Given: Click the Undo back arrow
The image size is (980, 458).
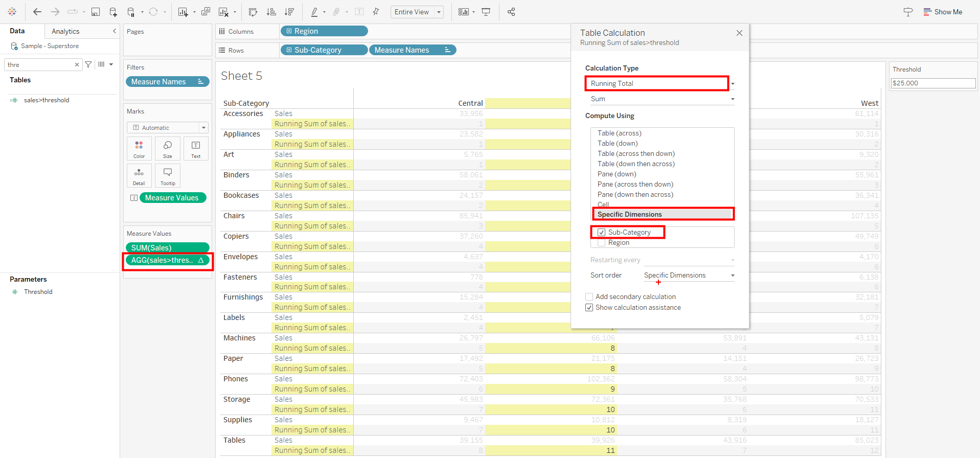Looking at the screenshot, I should pyautogui.click(x=37, y=12).
